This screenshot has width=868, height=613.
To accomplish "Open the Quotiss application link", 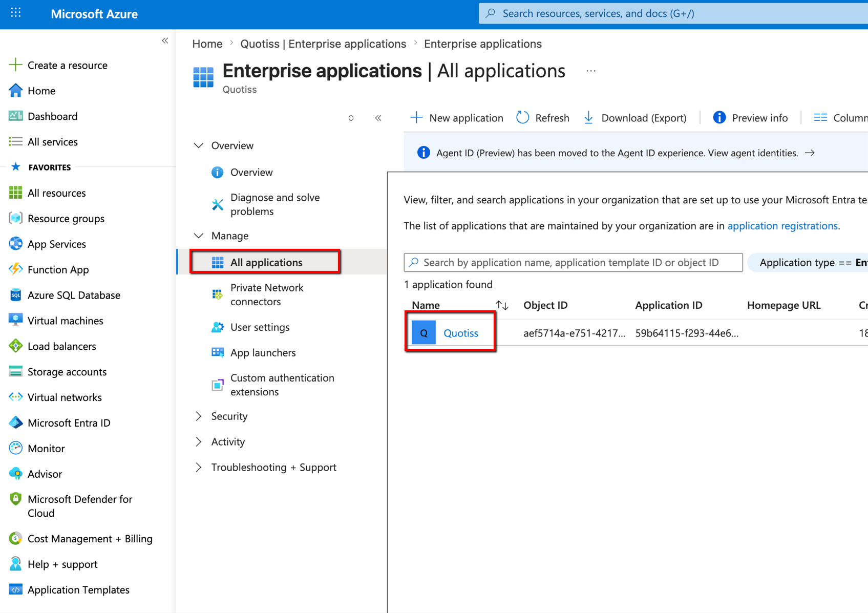I will point(460,333).
